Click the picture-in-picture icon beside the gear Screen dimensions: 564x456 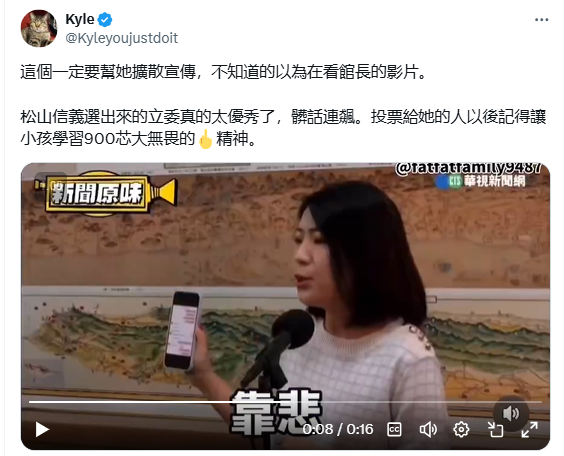point(495,429)
